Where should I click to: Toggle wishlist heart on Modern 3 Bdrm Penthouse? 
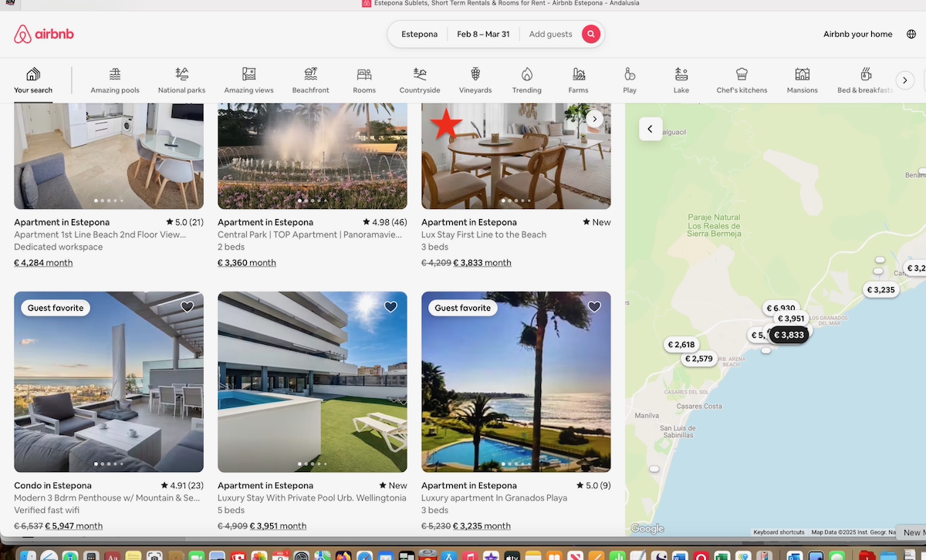187,307
